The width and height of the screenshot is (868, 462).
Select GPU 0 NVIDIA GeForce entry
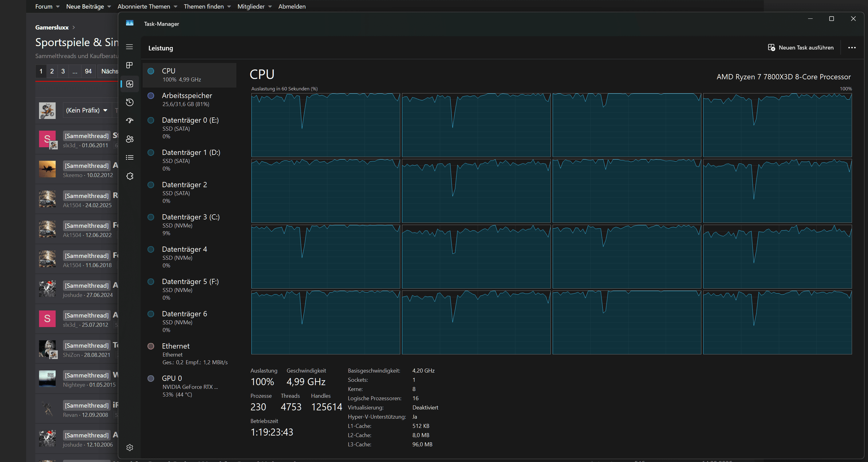(x=189, y=386)
